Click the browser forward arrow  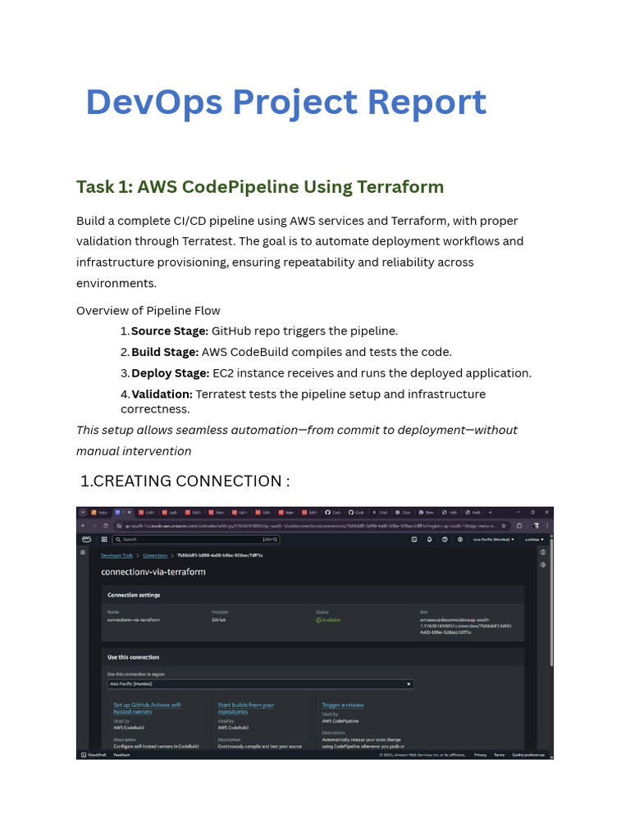[x=94, y=526]
